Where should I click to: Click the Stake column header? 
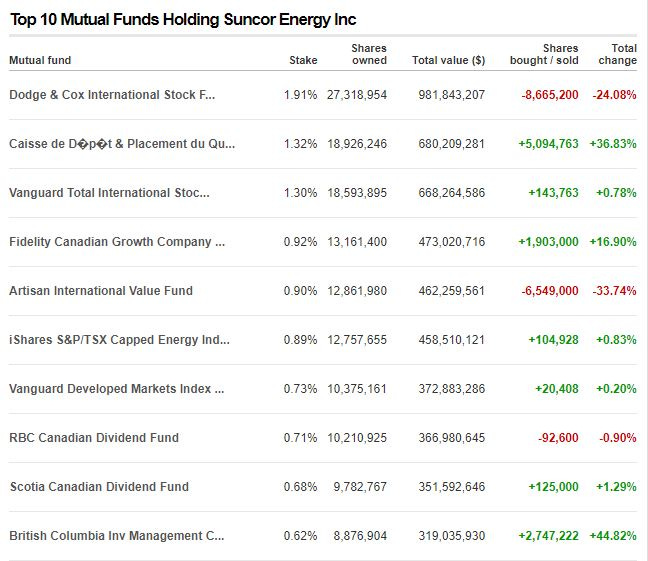303,60
